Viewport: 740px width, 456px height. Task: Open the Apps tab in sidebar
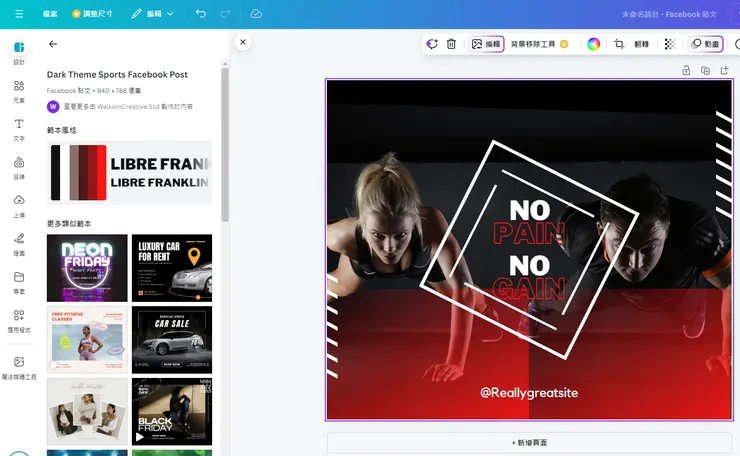coord(19,321)
